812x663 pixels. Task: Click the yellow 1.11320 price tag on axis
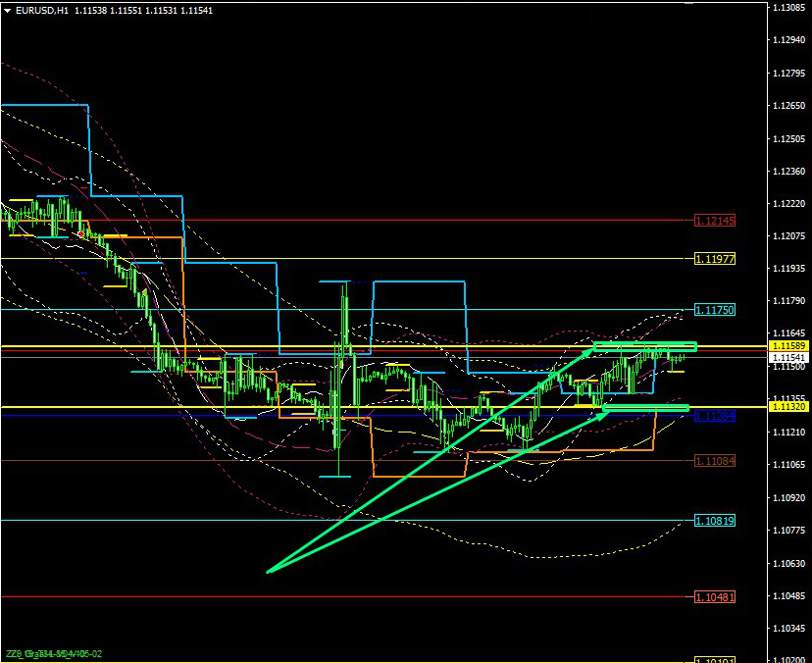point(787,406)
